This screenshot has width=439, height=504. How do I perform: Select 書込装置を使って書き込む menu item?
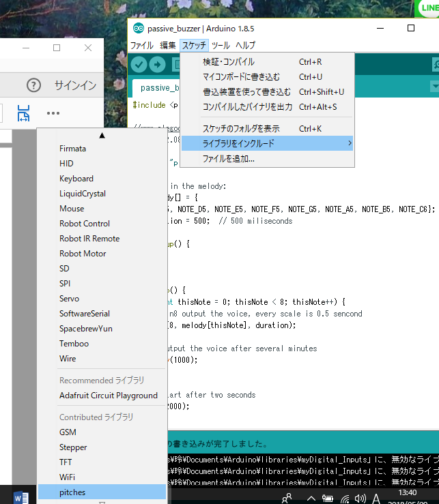tap(267, 92)
